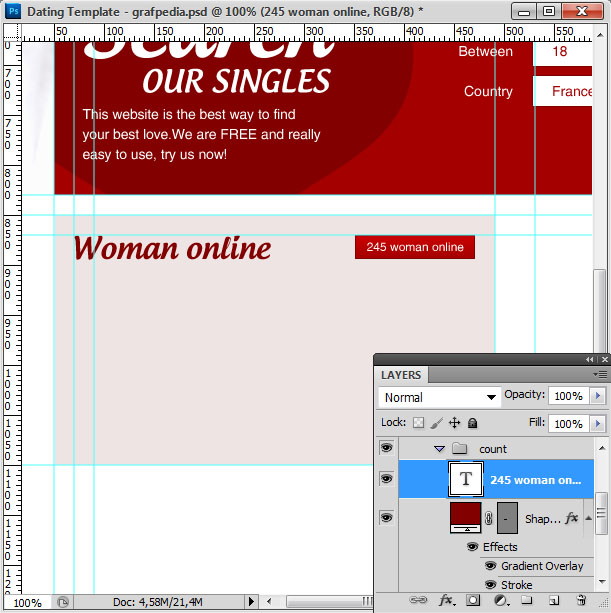Click Layers panel scroll down arrow
Image resolution: width=611 pixels, height=613 pixels.
coord(602,582)
